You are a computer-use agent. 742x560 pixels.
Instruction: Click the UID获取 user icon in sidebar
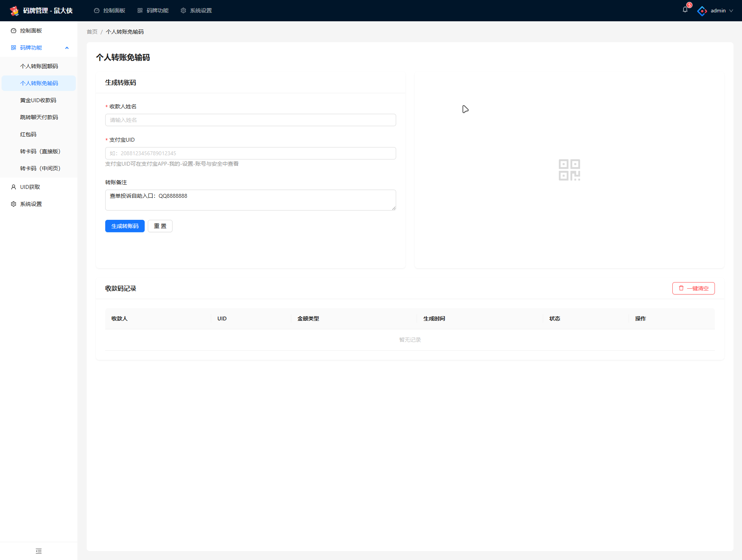[x=14, y=187]
